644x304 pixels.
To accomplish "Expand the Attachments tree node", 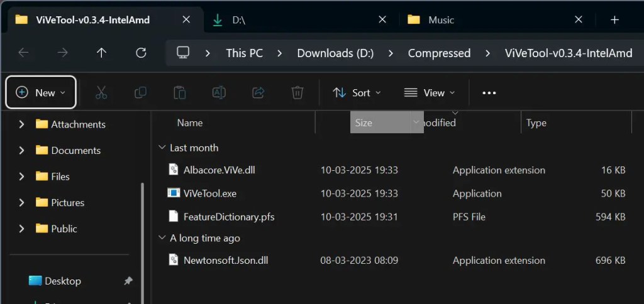I will 21,124.
